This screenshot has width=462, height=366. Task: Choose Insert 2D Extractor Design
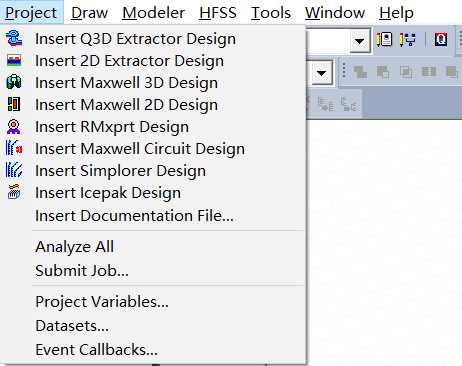coord(153,61)
